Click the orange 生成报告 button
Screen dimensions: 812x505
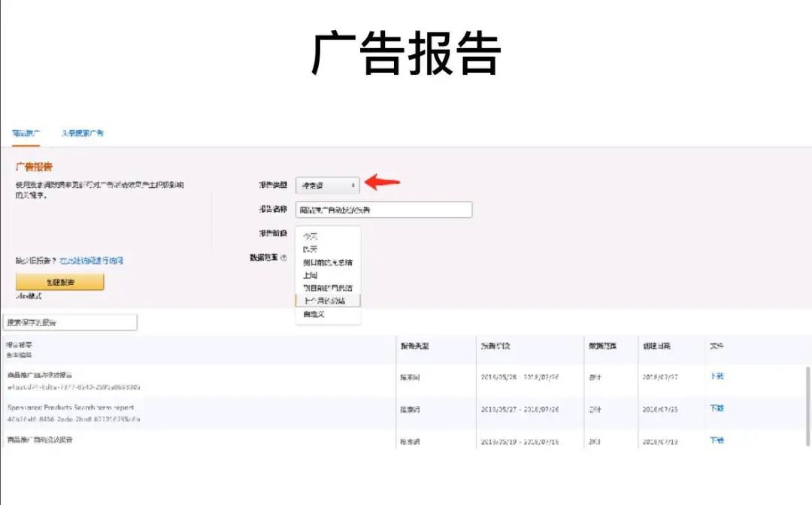[60, 281]
